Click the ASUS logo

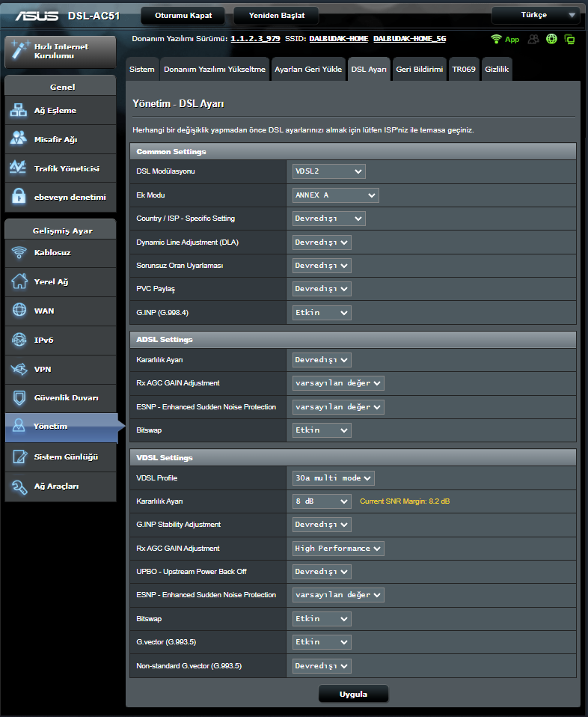coord(37,16)
